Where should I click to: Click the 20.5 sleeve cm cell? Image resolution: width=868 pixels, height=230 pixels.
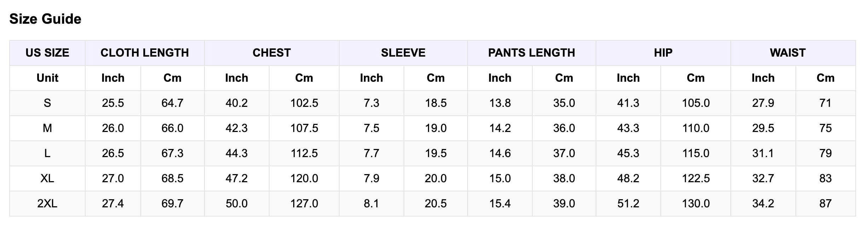[436, 203]
